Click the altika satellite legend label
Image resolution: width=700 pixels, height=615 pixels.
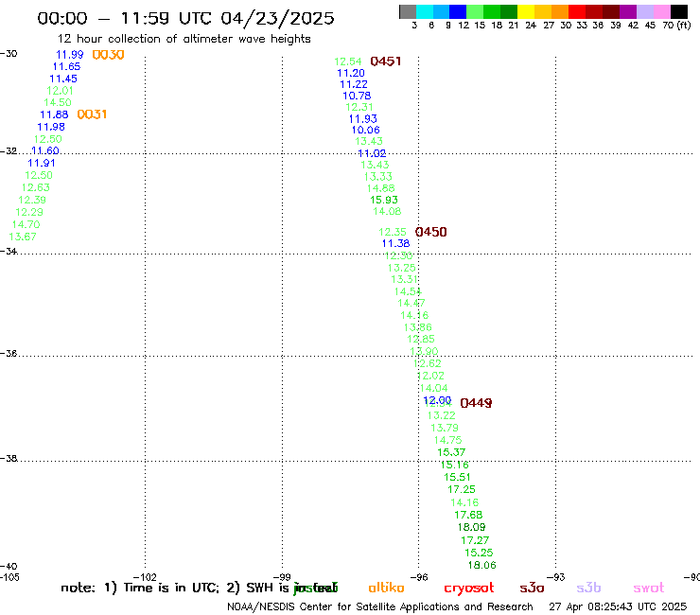coord(386,588)
